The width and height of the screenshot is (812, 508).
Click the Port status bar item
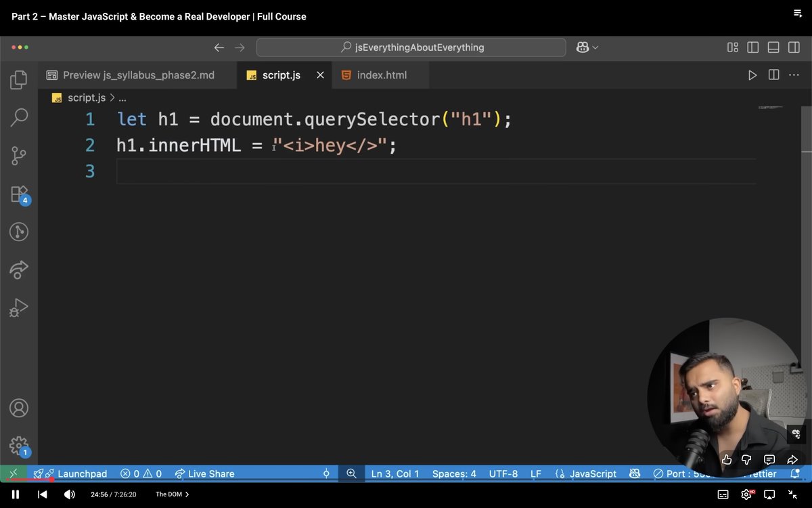681,473
